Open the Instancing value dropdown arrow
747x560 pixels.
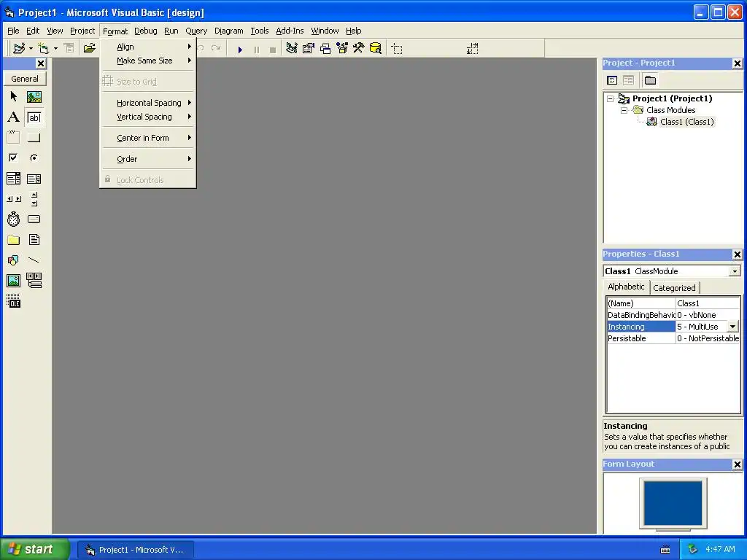pyautogui.click(x=732, y=327)
